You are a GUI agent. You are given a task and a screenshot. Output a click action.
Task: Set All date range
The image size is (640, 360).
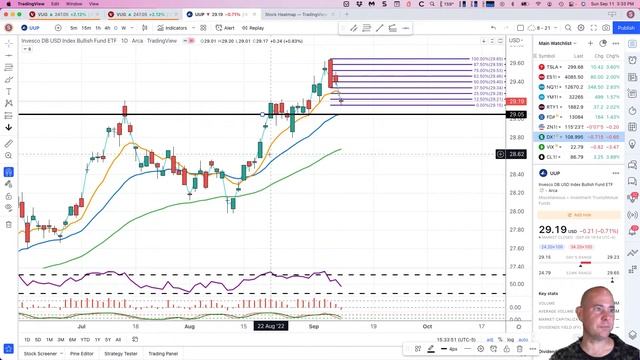click(118, 340)
